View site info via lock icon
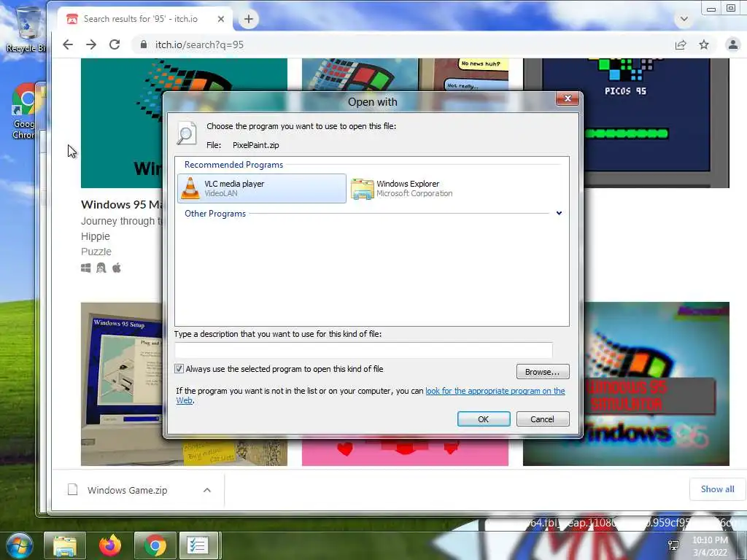The width and height of the screenshot is (747, 560). (x=144, y=44)
